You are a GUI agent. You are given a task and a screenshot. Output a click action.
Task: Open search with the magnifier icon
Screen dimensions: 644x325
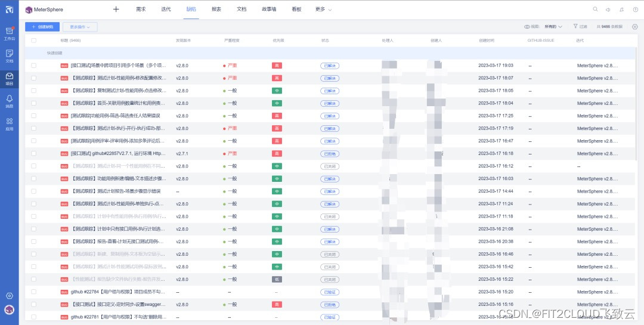point(595,10)
